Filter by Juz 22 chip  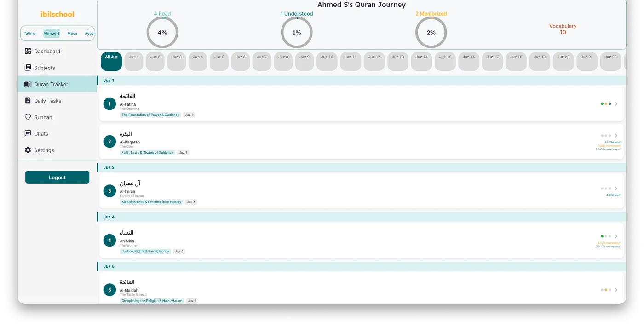(611, 62)
